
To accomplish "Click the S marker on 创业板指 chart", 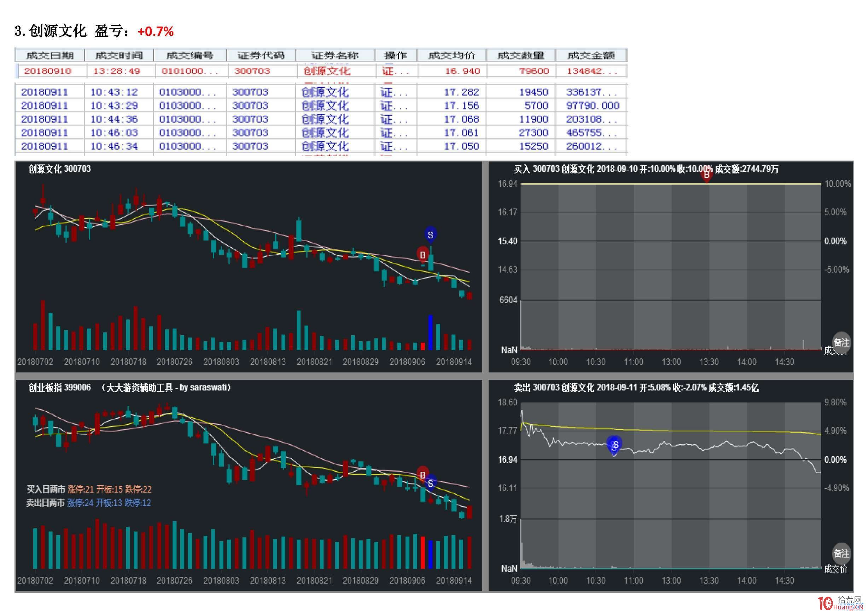I will tap(430, 483).
